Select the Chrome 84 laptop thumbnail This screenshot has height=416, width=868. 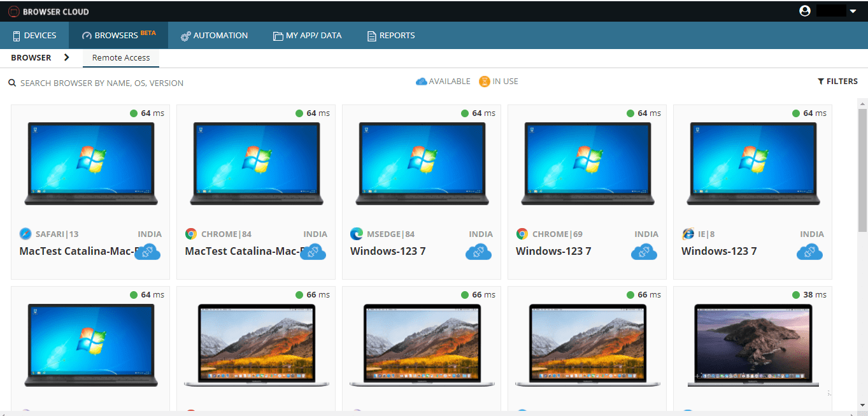point(257,164)
